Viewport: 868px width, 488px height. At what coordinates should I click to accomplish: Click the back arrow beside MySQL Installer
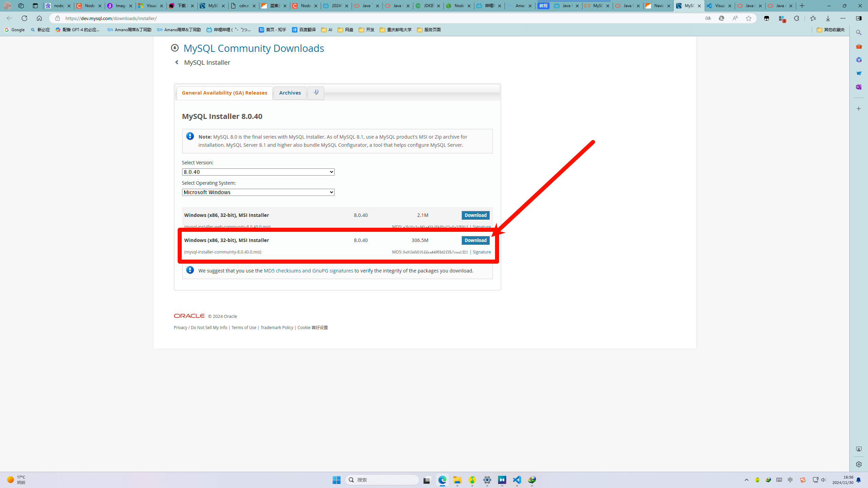pyautogui.click(x=177, y=62)
